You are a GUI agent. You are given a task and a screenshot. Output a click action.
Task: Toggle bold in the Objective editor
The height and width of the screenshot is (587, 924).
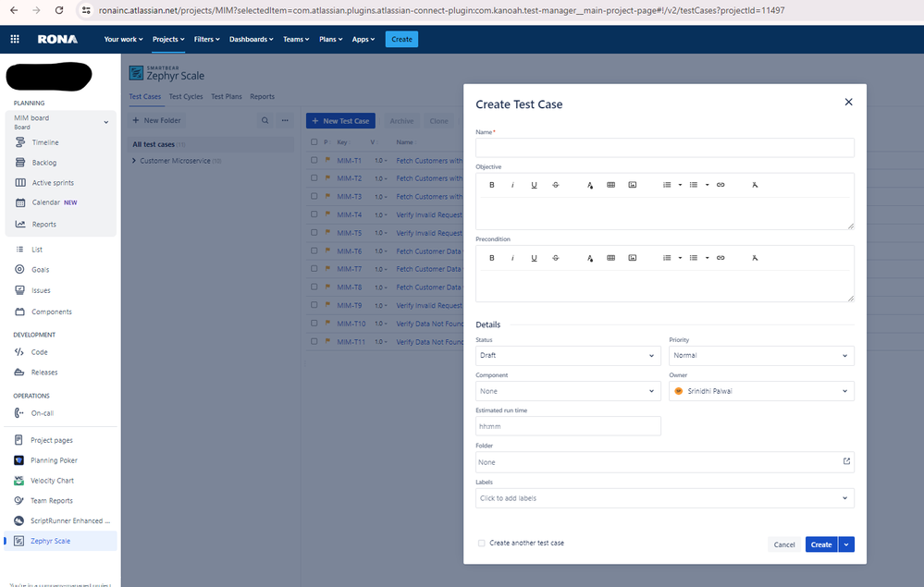coord(491,185)
